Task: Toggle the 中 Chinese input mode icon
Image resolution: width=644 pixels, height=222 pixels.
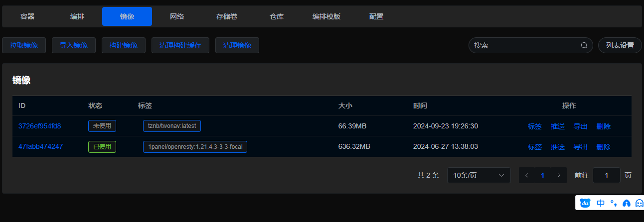Action: click(601, 203)
